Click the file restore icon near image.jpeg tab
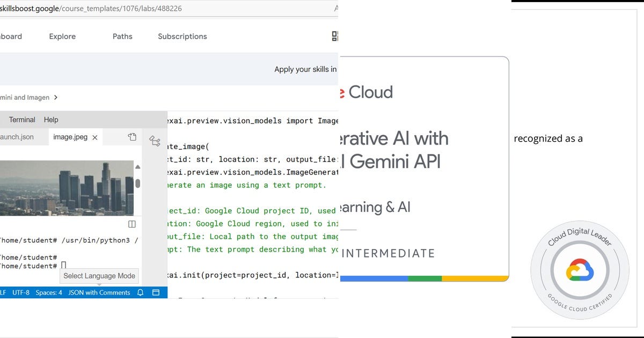This screenshot has width=644, height=338. click(133, 136)
